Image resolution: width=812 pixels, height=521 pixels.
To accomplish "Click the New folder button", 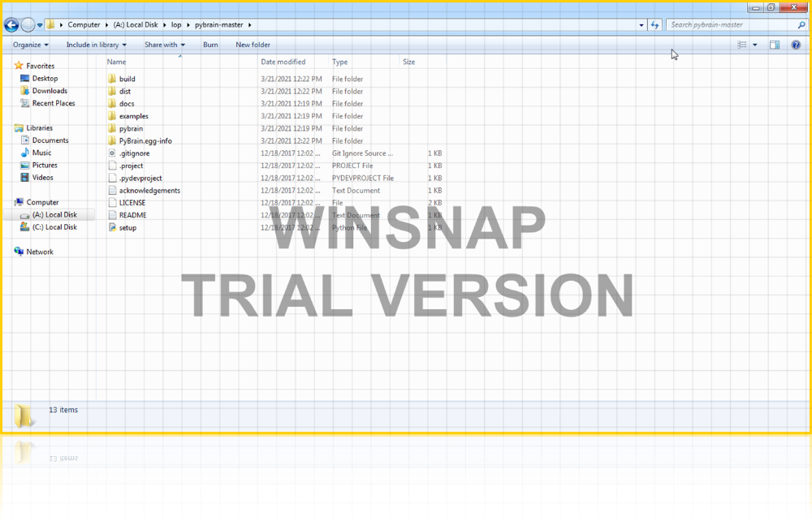I will pos(253,45).
